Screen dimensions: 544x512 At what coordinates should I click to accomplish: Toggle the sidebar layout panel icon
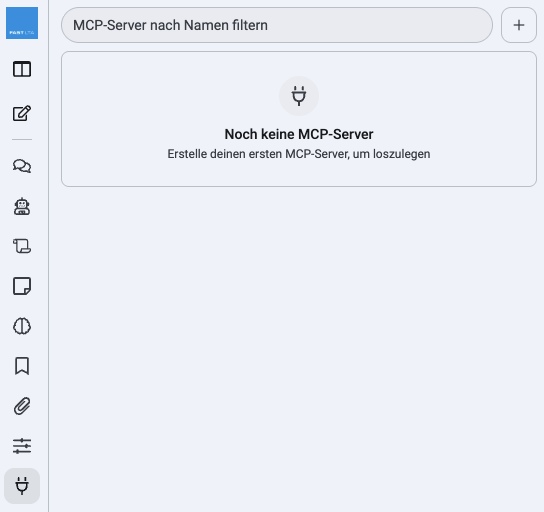(22, 69)
